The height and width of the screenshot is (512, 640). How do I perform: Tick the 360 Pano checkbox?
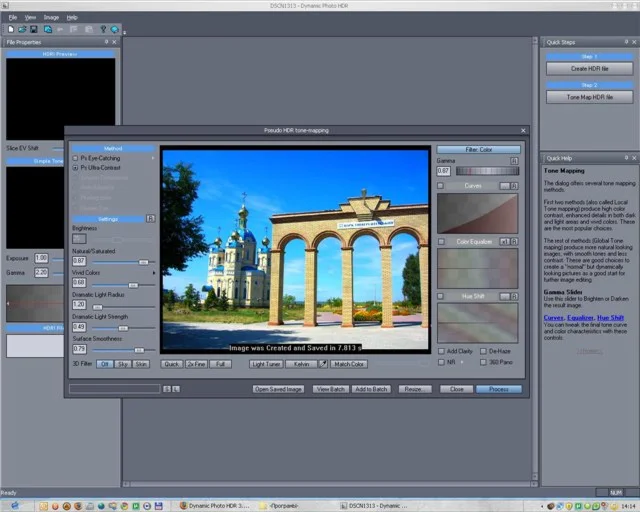[483, 362]
